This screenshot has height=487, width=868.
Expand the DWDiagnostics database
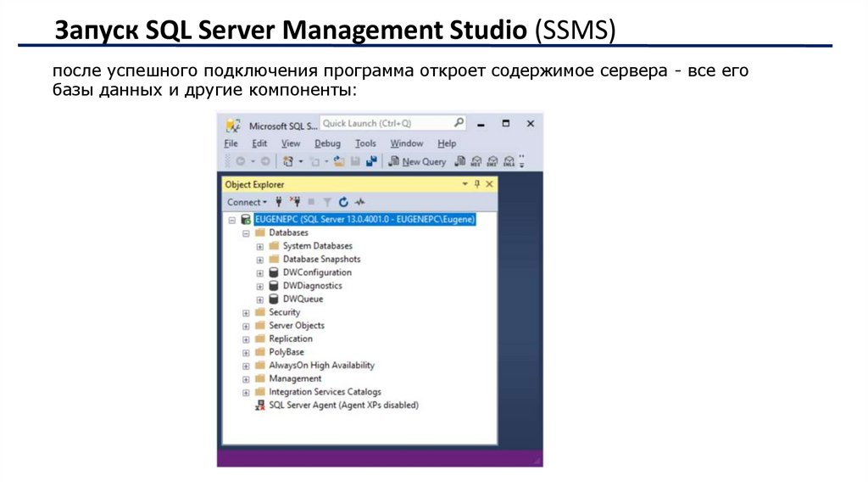[259, 287]
